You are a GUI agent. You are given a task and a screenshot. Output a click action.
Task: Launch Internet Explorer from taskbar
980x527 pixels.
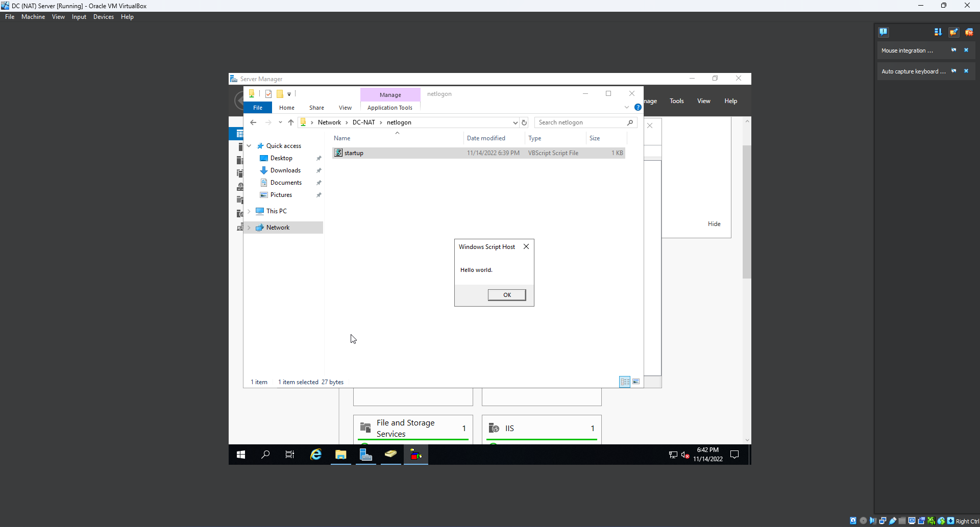[316, 455]
